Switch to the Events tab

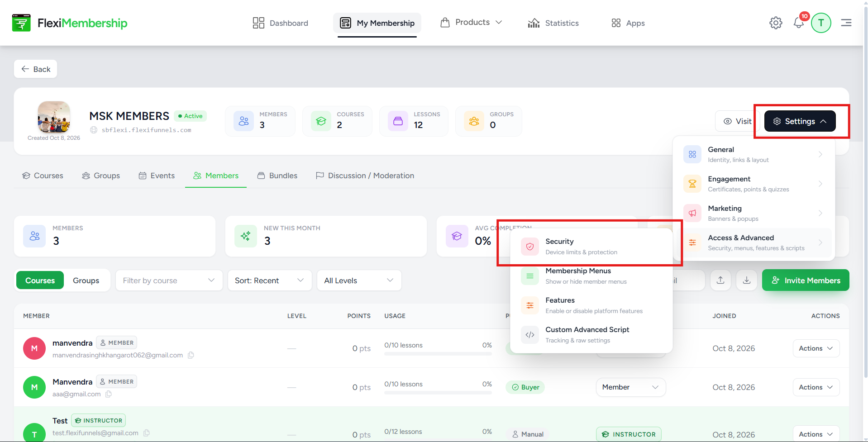pos(157,176)
